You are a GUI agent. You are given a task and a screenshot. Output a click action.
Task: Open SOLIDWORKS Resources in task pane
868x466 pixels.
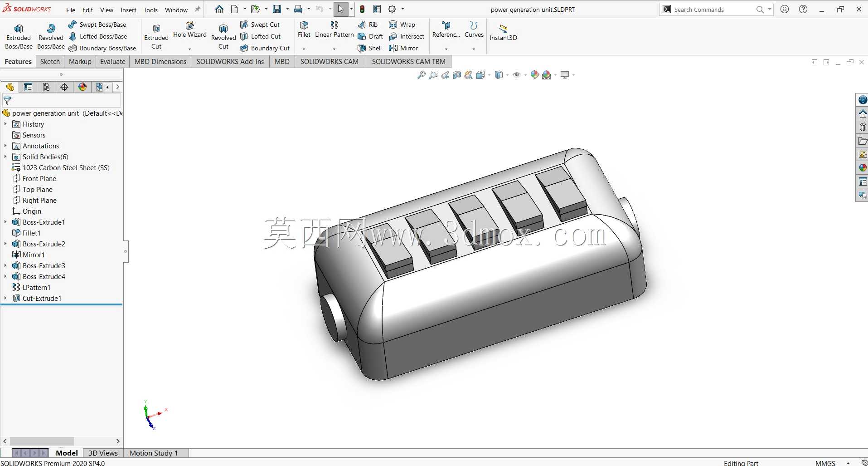pyautogui.click(x=863, y=100)
